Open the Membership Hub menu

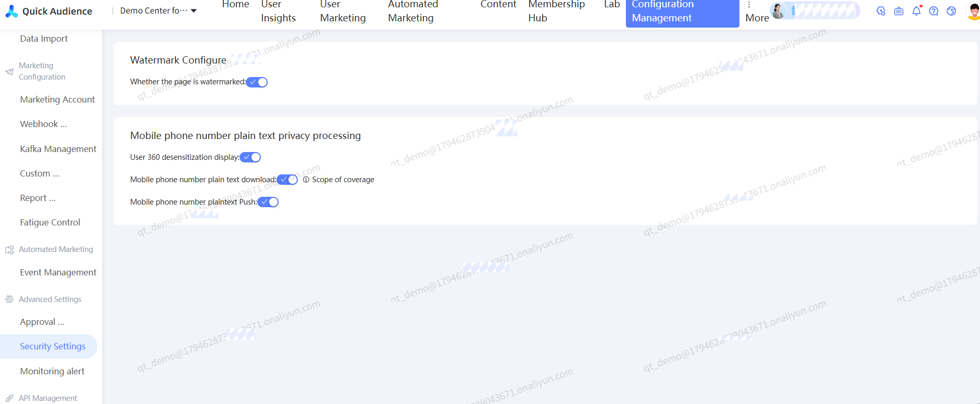point(557,11)
